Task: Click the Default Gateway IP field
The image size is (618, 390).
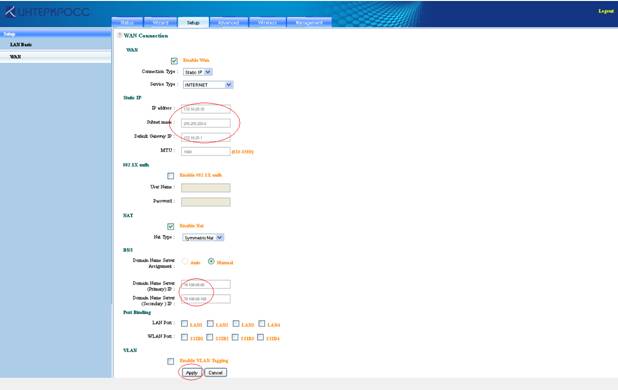Action: click(x=206, y=137)
